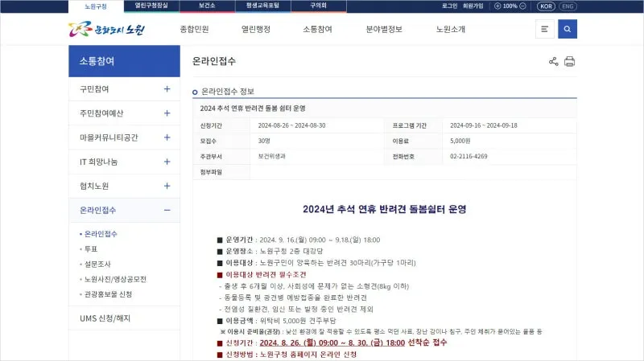Switch language to KOR
The image size is (644, 361).
click(546, 6)
